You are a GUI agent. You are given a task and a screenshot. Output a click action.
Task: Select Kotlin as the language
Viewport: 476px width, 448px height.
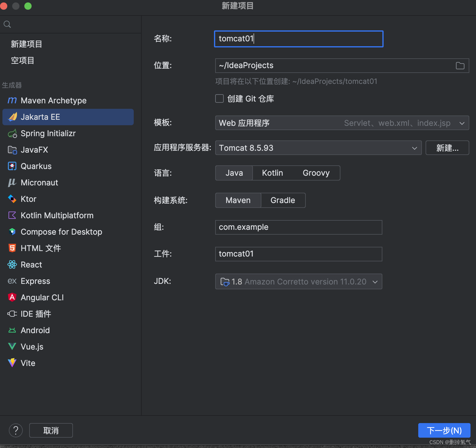coord(272,173)
